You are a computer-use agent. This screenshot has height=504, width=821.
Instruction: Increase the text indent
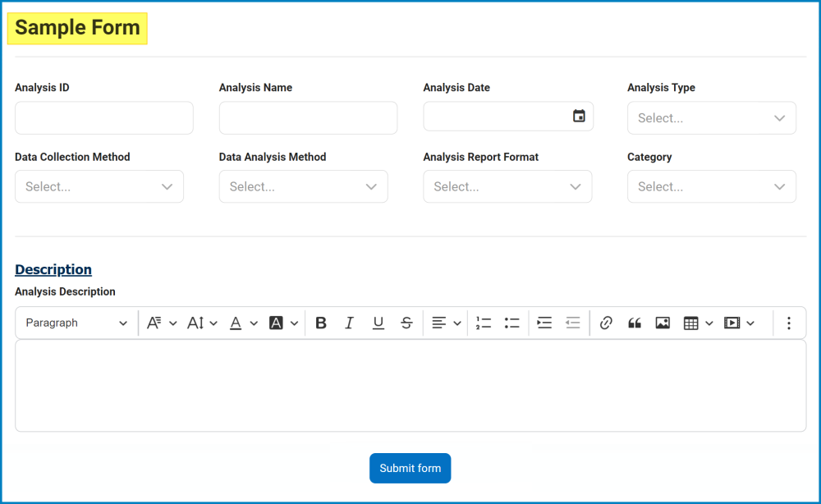(544, 323)
